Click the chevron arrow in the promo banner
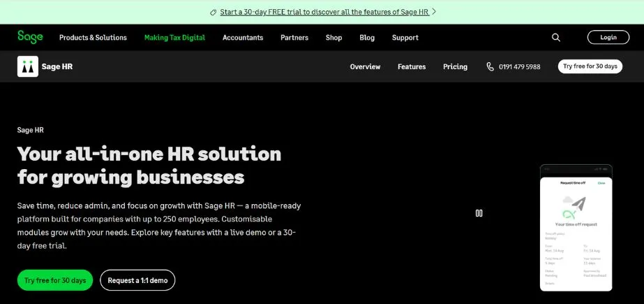The height and width of the screenshot is (304, 644). point(434,12)
